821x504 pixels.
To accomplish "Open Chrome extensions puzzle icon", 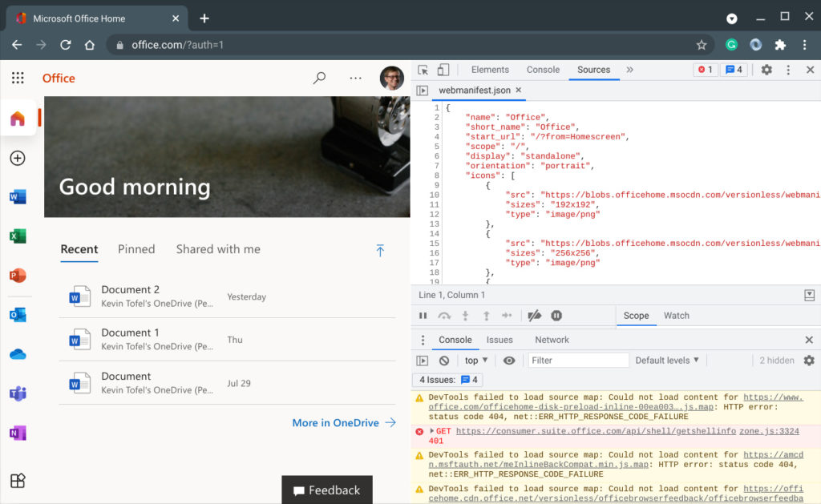I will click(x=780, y=45).
